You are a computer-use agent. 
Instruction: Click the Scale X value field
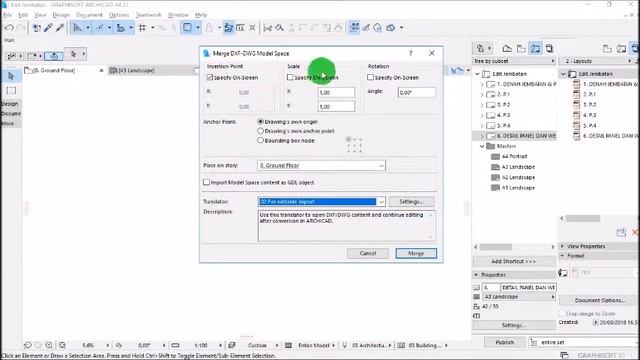(336, 93)
